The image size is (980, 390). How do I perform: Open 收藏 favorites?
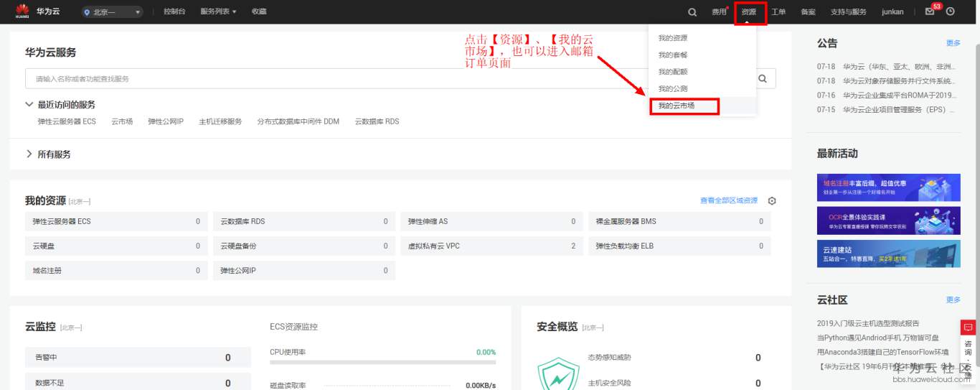259,12
